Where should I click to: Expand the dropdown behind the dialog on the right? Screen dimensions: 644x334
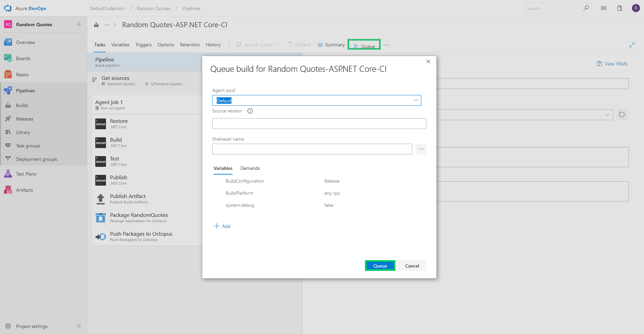[x=607, y=115]
